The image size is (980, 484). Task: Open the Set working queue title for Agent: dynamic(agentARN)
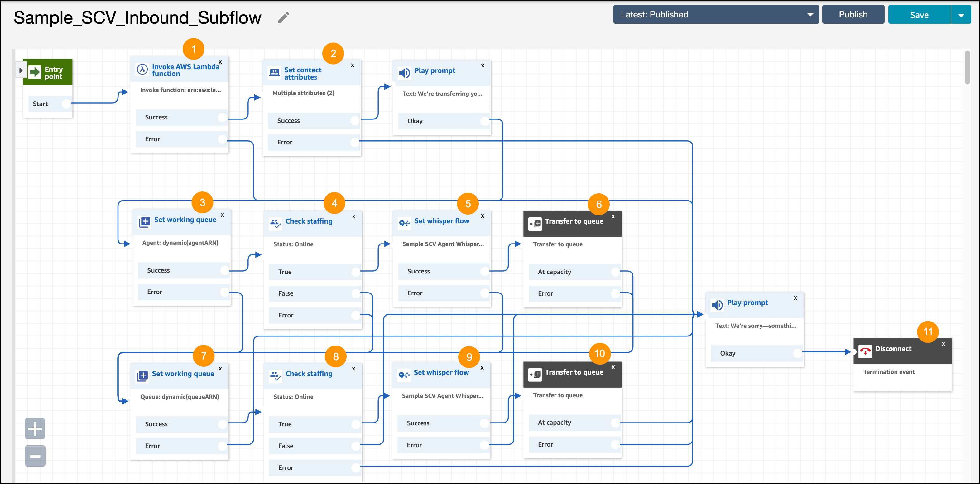pyautogui.click(x=185, y=220)
